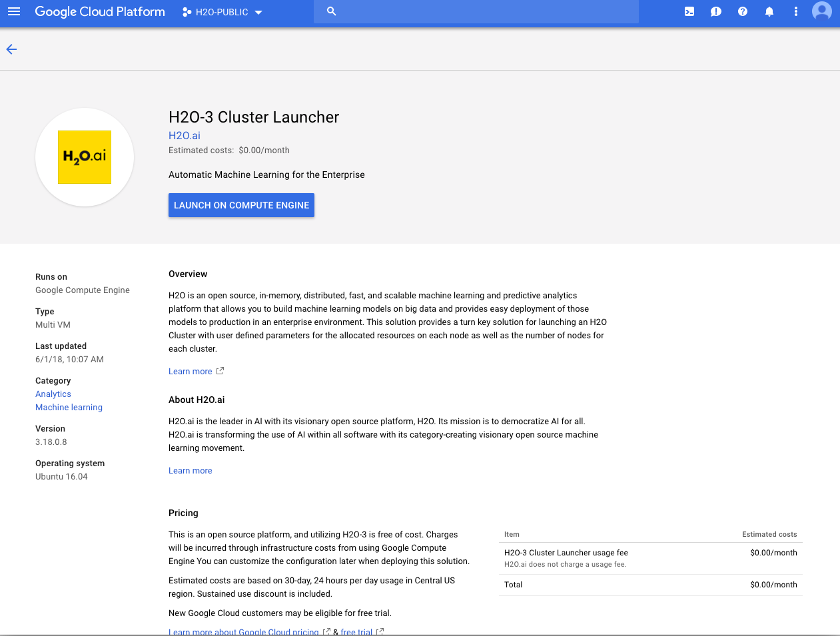Click the Google Cloud Platform logo text
Viewport: 840px width, 636px height.
pyautogui.click(x=100, y=12)
